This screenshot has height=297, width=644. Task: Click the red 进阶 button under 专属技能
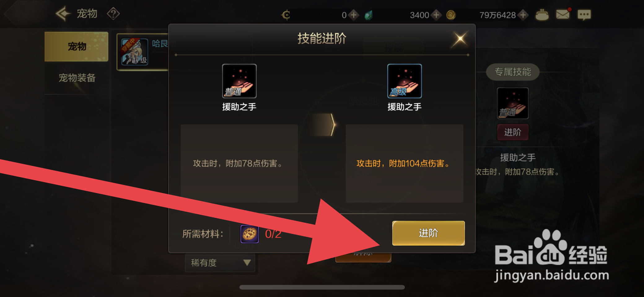513,132
